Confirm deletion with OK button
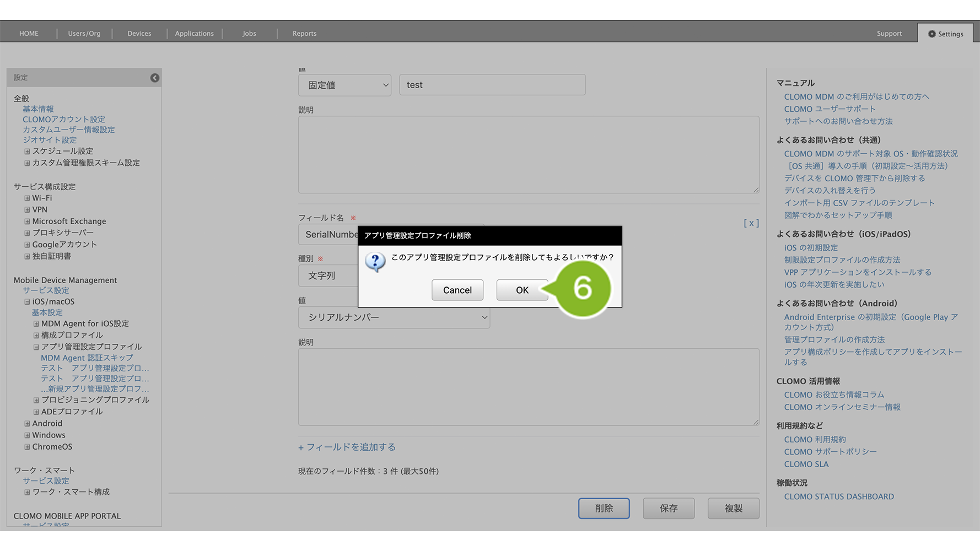The width and height of the screenshot is (980, 551). tap(521, 290)
